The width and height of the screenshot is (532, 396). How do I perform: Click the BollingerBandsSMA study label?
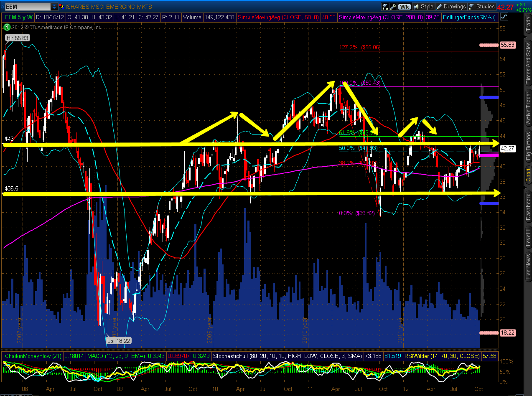(470, 17)
